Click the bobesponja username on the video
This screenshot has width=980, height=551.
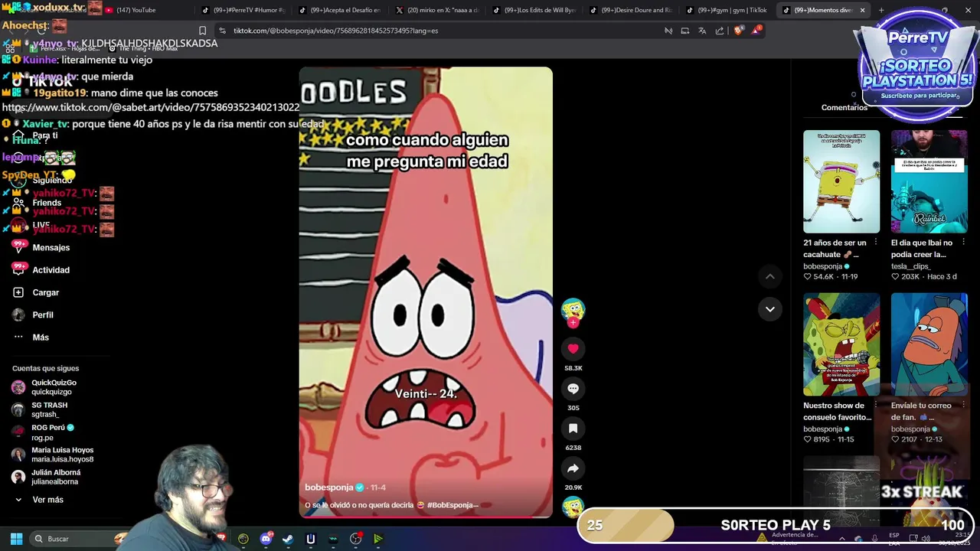click(329, 487)
